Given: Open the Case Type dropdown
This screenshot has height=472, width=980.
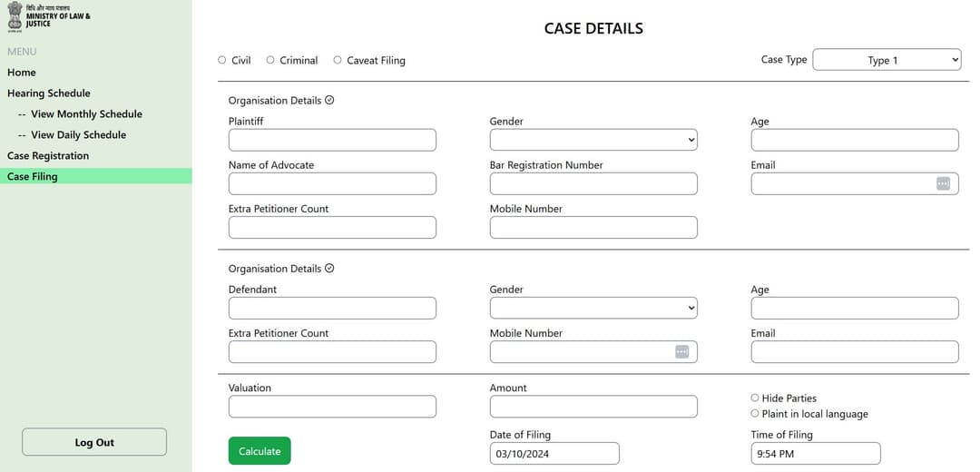Looking at the screenshot, I should point(887,60).
